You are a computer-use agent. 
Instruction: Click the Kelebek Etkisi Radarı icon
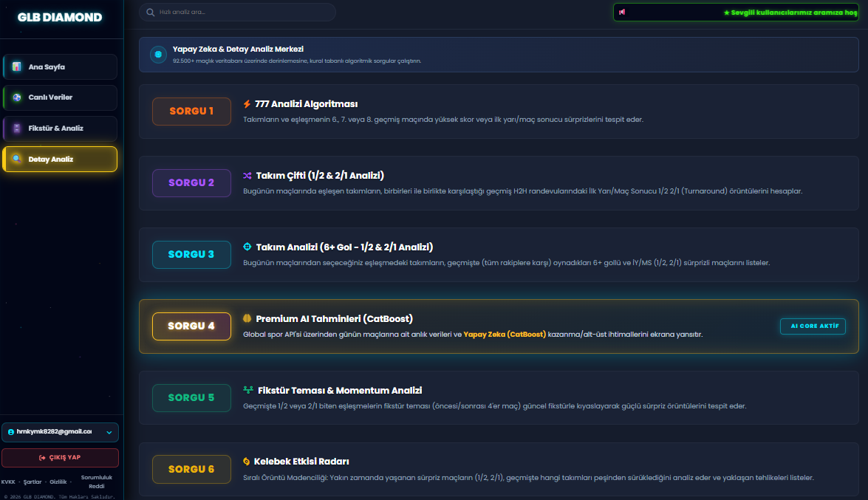tap(246, 462)
